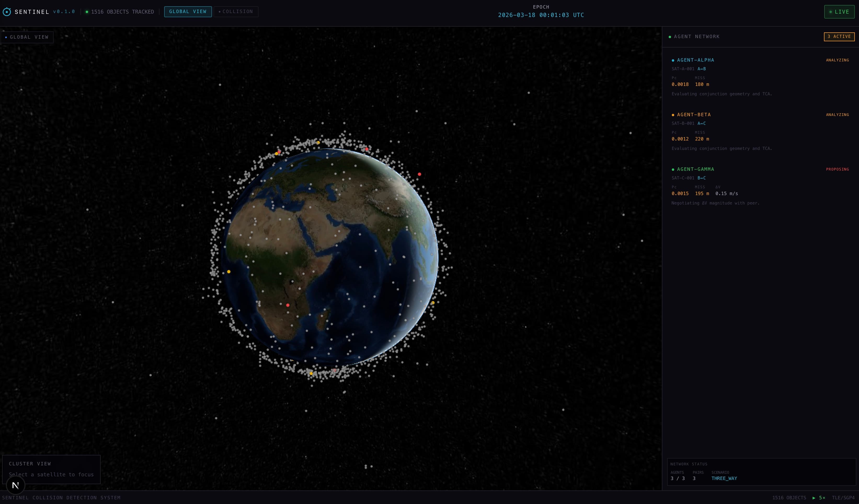The width and height of the screenshot is (859, 504).
Task: Select the GLOBAL VIEW tab in header
Action: (x=188, y=11)
